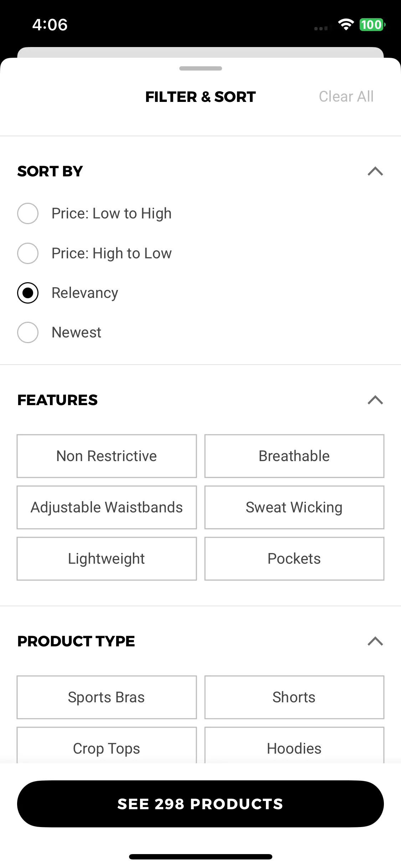
Task: Collapse the Features section chevron
Action: pos(375,400)
